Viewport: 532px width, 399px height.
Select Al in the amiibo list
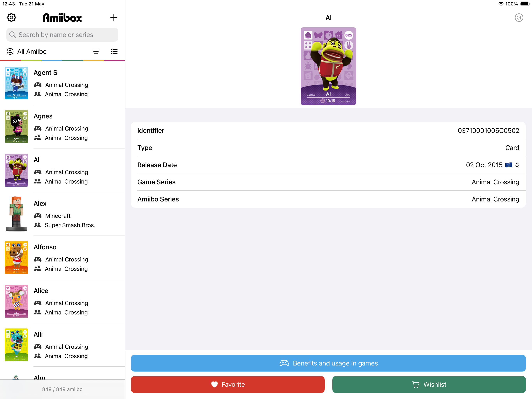62,170
